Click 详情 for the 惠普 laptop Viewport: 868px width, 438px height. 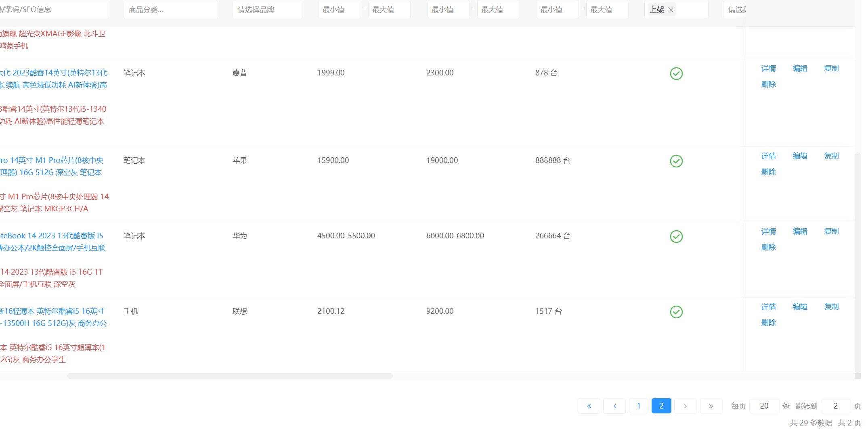pos(768,69)
